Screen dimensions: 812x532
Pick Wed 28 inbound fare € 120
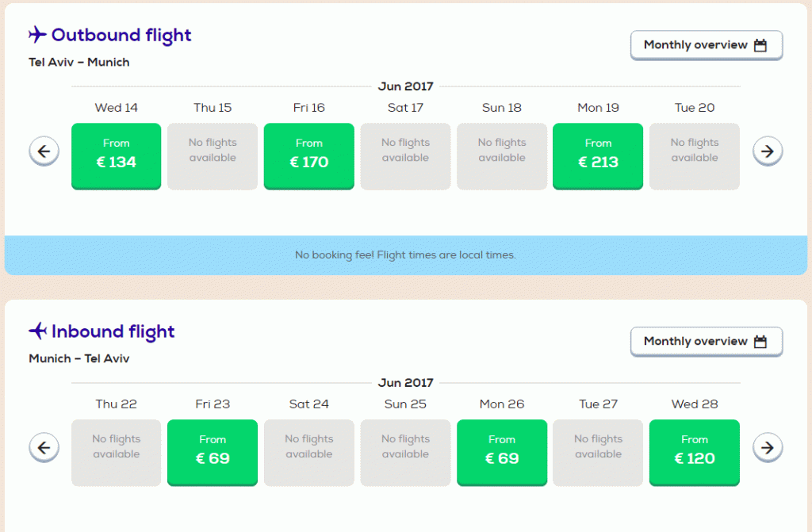[x=695, y=453]
